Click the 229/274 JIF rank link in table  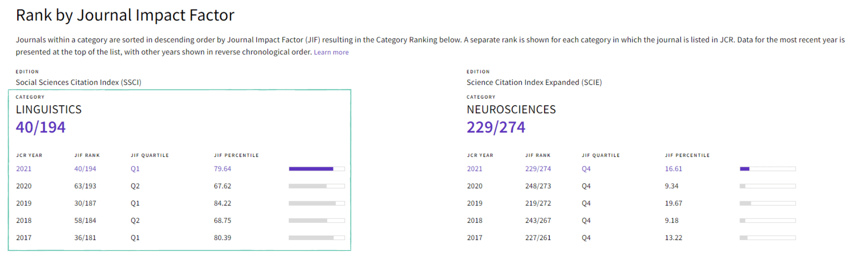[538, 169]
